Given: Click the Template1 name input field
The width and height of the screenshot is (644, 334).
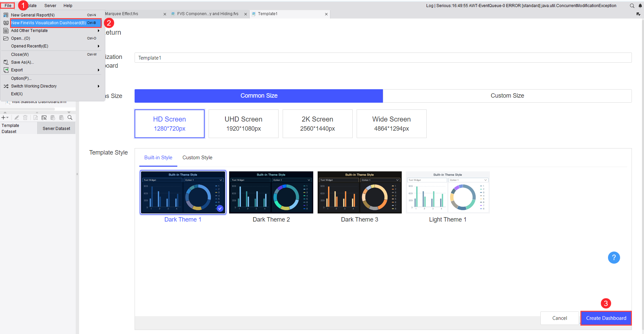Looking at the screenshot, I should [383, 58].
